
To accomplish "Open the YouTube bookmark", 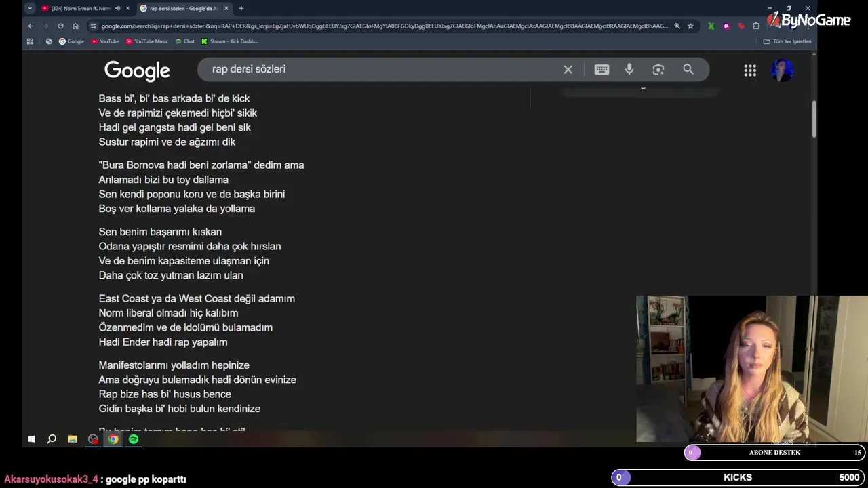I will point(105,41).
